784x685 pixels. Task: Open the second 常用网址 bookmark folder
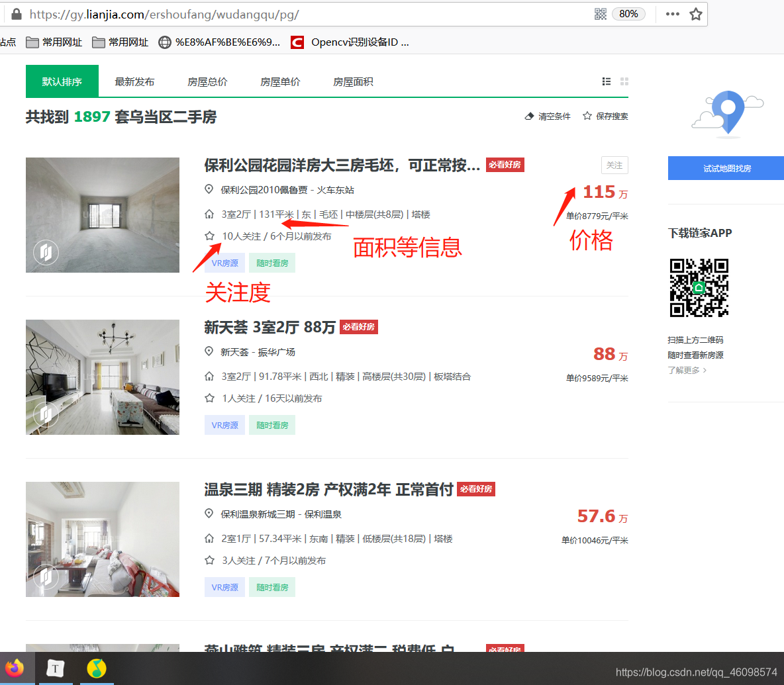(121, 42)
